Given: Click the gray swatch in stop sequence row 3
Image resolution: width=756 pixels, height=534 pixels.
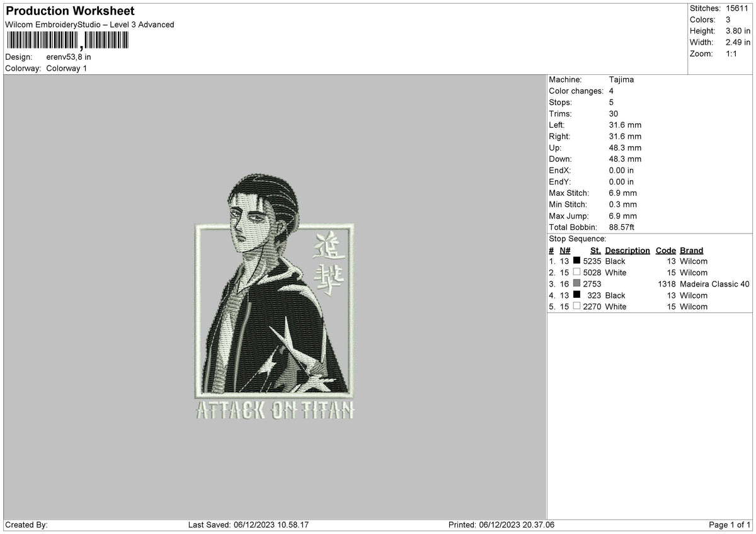Looking at the screenshot, I should click(x=576, y=284).
